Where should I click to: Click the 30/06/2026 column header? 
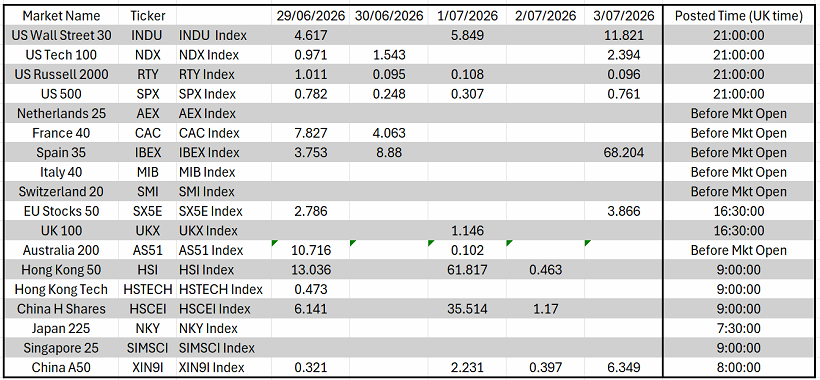[x=389, y=16]
